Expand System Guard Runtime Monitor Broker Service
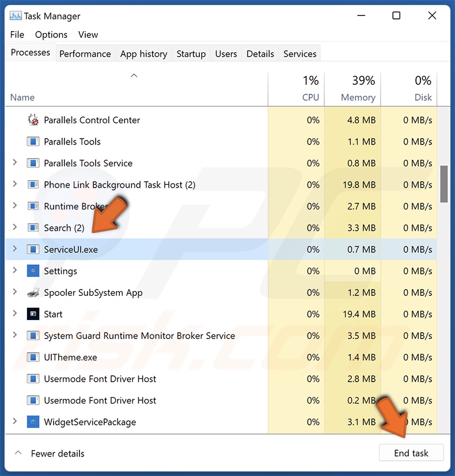This screenshot has width=455, height=476. coord(14,335)
